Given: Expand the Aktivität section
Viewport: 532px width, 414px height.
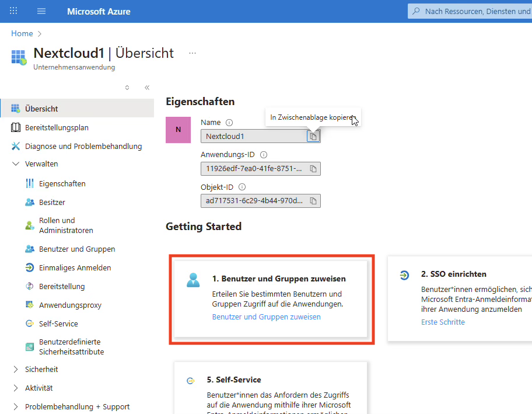Looking at the screenshot, I should [x=15, y=388].
